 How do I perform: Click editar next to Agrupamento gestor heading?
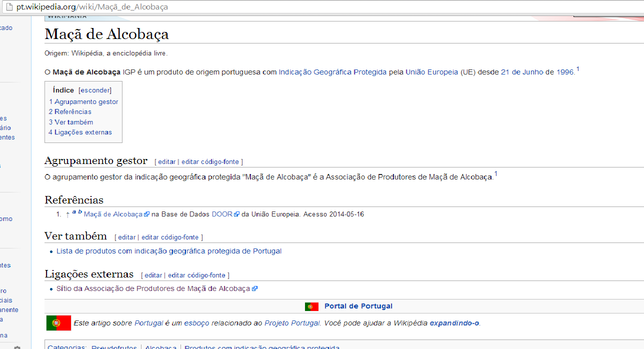(x=166, y=161)
